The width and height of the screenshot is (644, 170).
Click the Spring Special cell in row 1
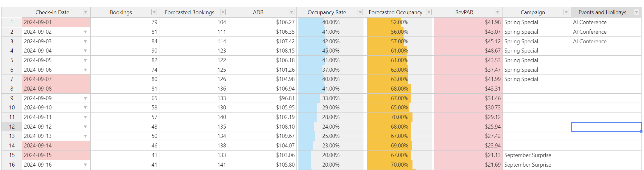pos(537,22)
